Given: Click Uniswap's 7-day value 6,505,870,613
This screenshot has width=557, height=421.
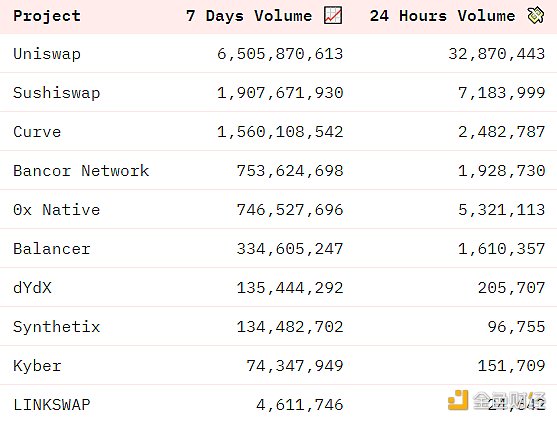Looking at the screenshot, I should point(280,54).
